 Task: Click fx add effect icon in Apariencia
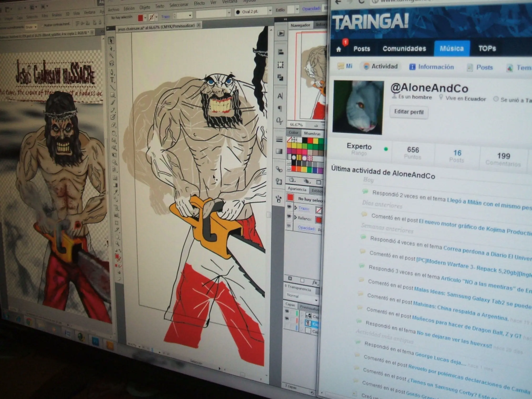point(315,283)
